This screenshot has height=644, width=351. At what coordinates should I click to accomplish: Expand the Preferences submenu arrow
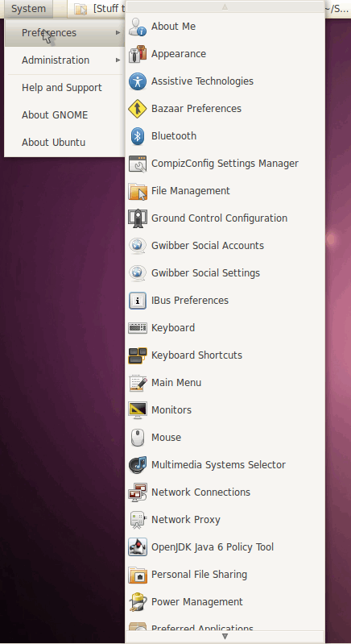(x=118, y=33)
